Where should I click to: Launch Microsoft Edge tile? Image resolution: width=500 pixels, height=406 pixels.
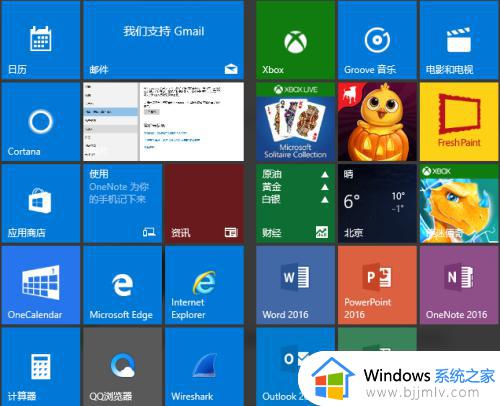point(123,285)
